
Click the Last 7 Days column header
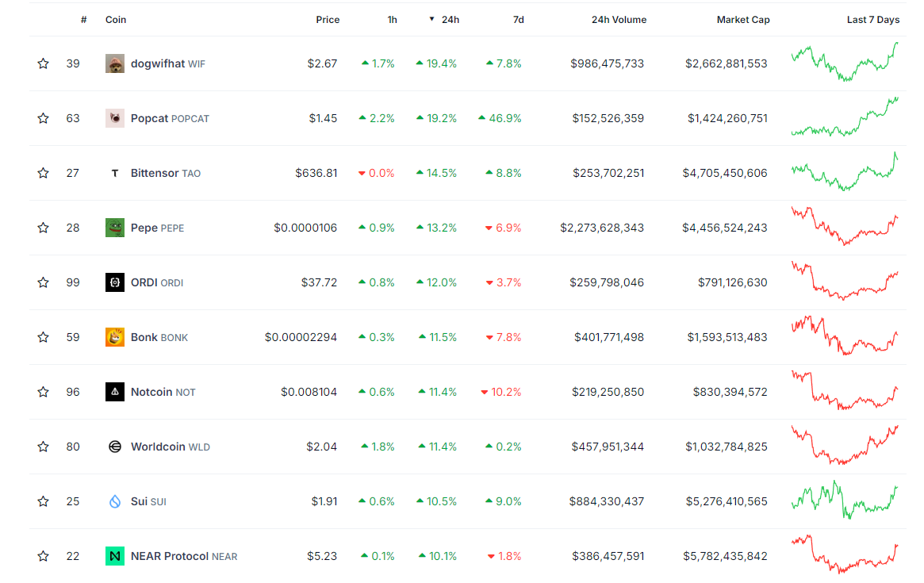(872, 20)
